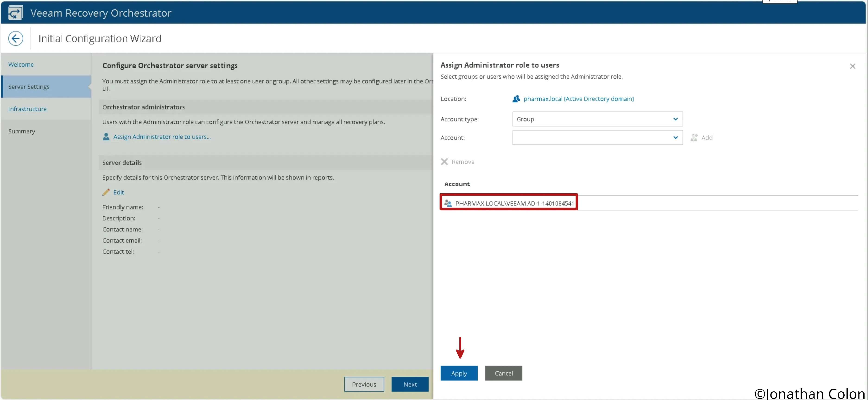Click the Edit server details link

tap(119, 192)
